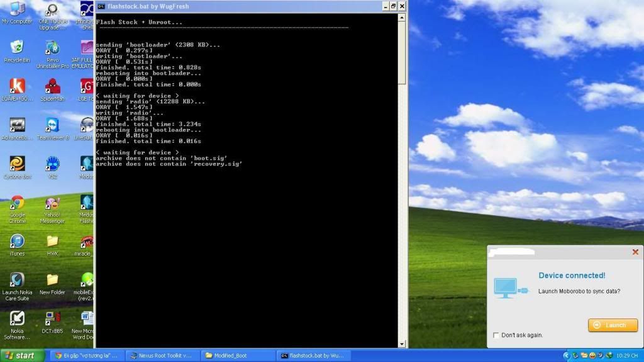644x362 pixels.
Task: Open the Cyclone Box shortcut
Action: tap(17, 167)
